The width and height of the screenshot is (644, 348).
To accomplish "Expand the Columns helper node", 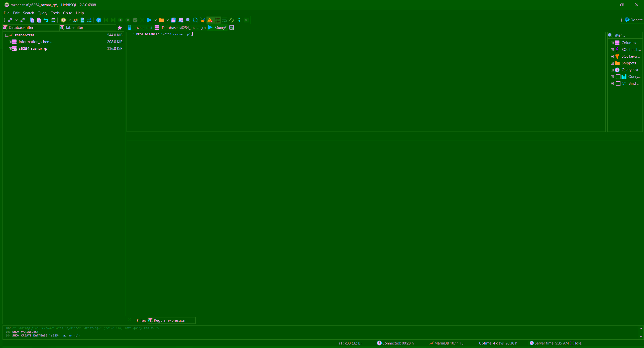I will [612, 43].
